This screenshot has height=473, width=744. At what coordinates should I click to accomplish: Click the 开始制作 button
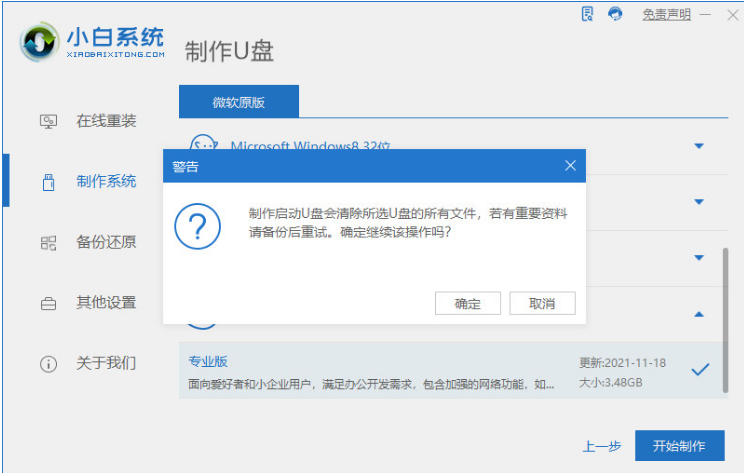(x=679, y=445)
